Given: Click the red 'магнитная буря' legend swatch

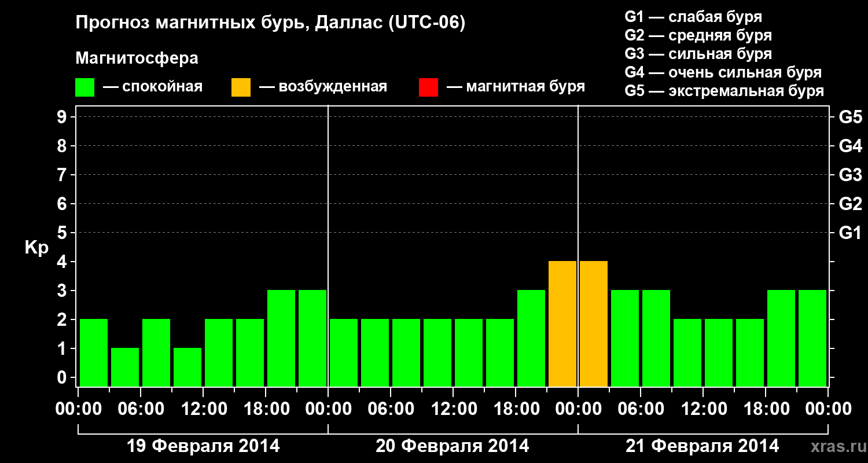Looking at the screenshot, I should 428,87.
